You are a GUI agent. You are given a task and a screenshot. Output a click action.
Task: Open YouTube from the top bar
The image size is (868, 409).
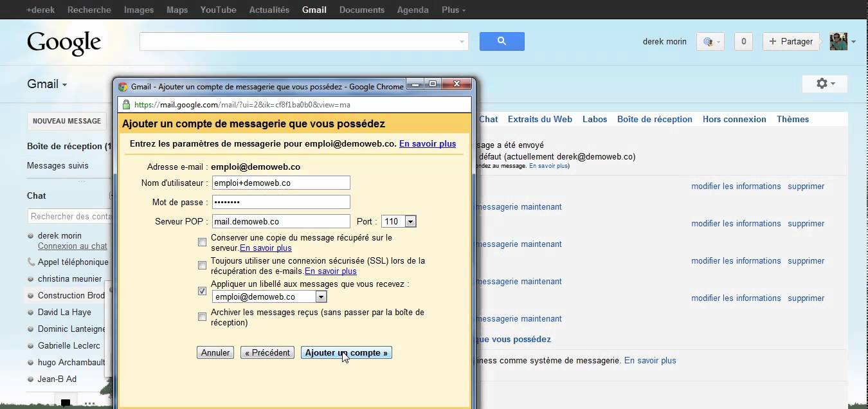point(219,10)
